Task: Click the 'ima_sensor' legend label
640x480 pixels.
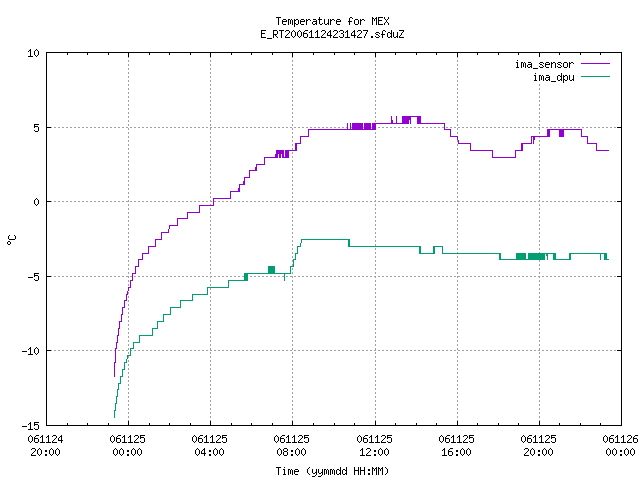Action: [x=544, y=64]
